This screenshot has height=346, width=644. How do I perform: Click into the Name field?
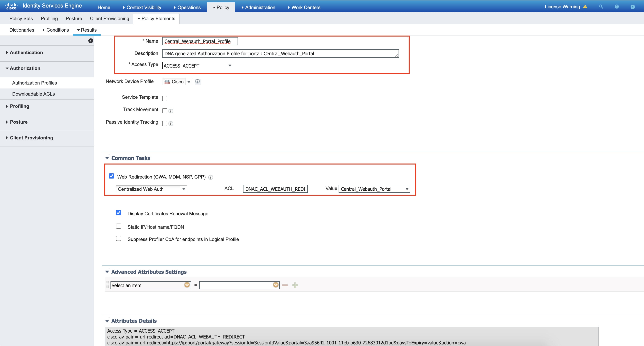[200, 41]
